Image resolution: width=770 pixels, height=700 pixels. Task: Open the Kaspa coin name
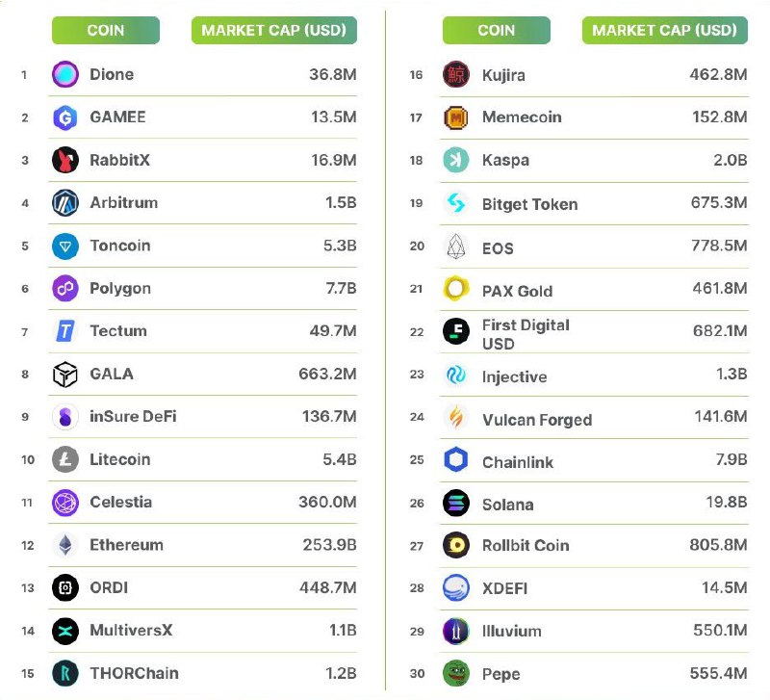pos(506,161)
